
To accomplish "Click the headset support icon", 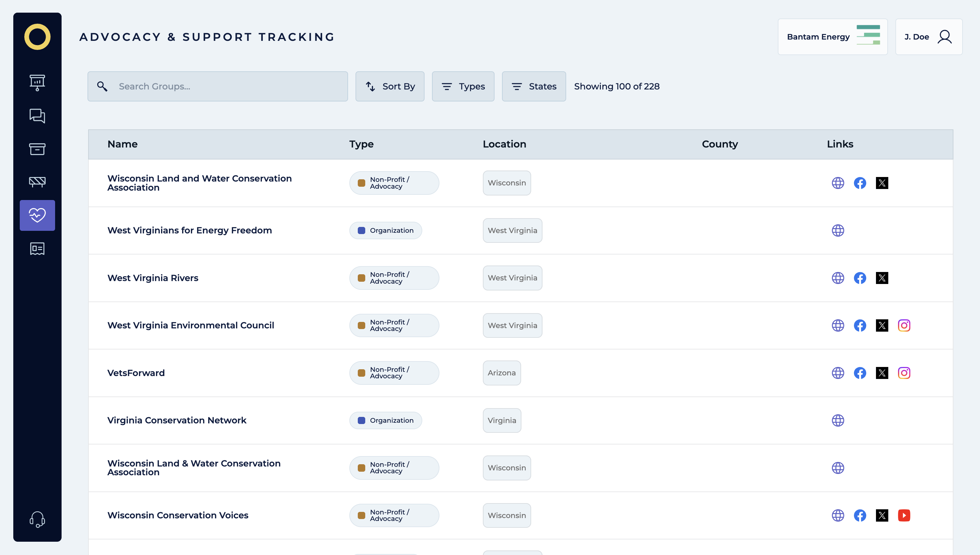I will (37, 519).
